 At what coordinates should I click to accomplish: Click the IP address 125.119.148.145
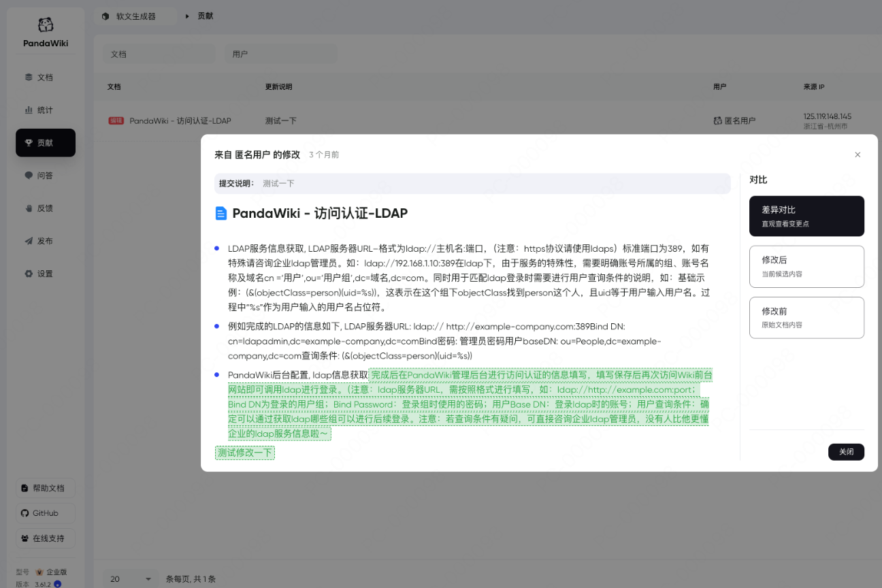pyautogui.click(x=828, y=116)
